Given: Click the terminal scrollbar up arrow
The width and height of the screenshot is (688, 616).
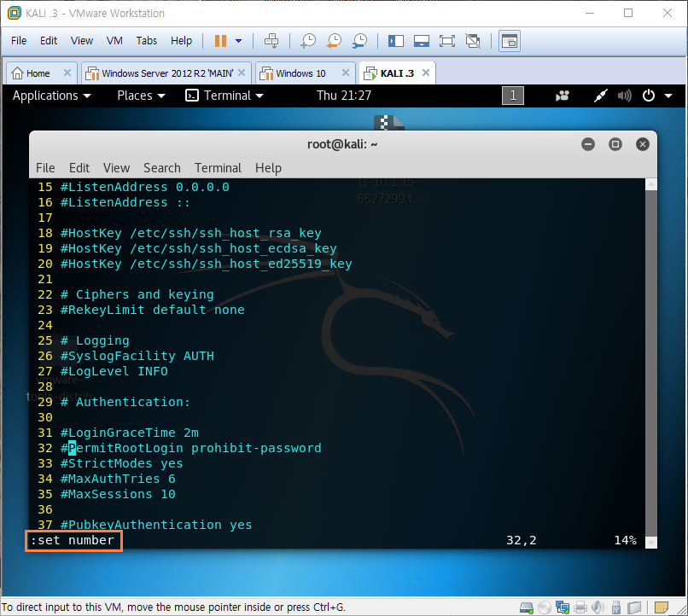Looking at the screenshot, I should 651,184.
